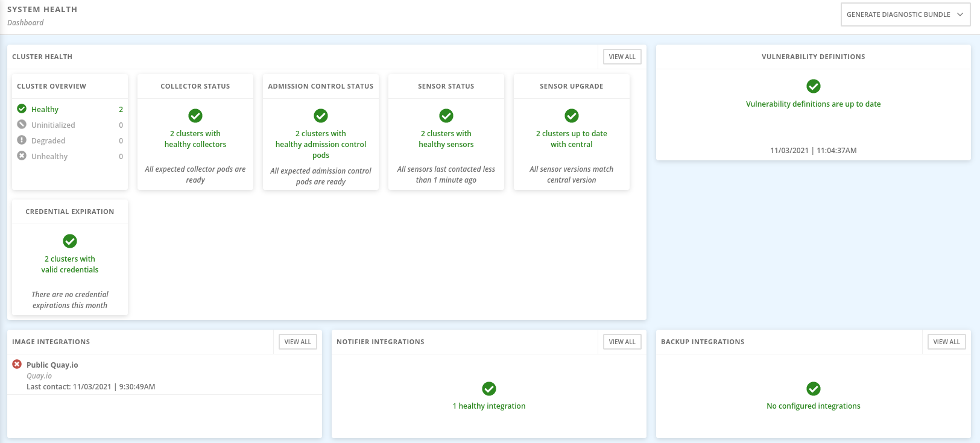980x443 pixels.
Task: Click the Sensor Status green checkmark icon
Action: pyautogui.click(x=446, y=116)
